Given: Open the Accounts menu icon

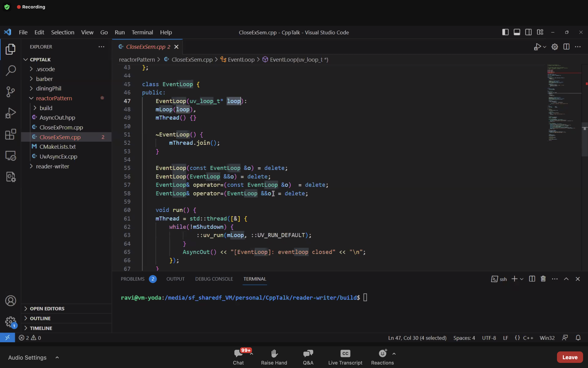Looking at the screenshot, I should (10, 301).
